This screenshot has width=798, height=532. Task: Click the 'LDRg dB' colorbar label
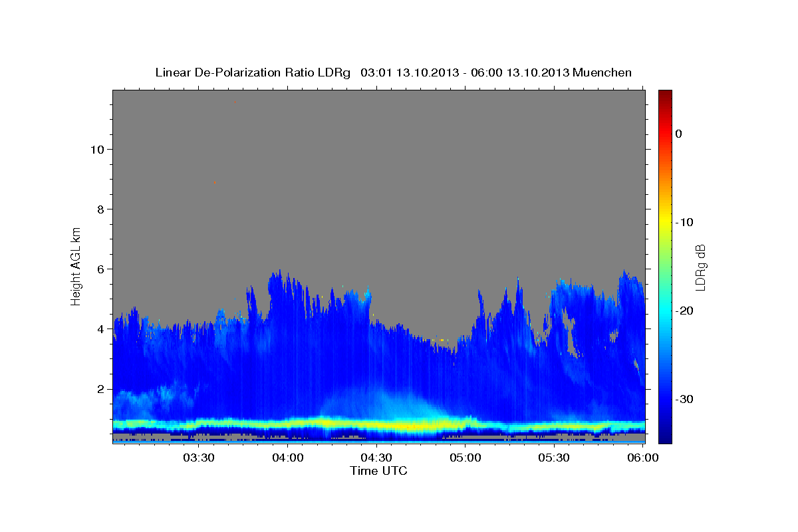[x=700, y=267]
